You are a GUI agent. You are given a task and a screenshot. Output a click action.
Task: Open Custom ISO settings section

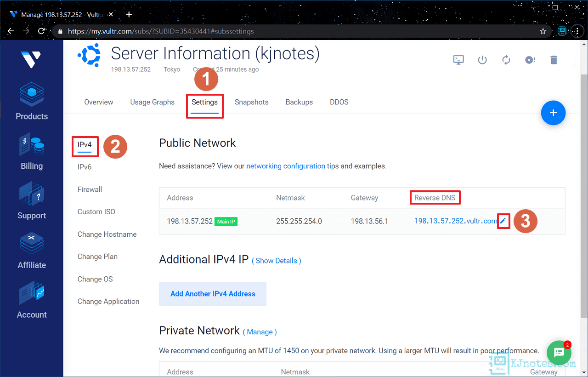pyautogui.click(x=96, y=212)
